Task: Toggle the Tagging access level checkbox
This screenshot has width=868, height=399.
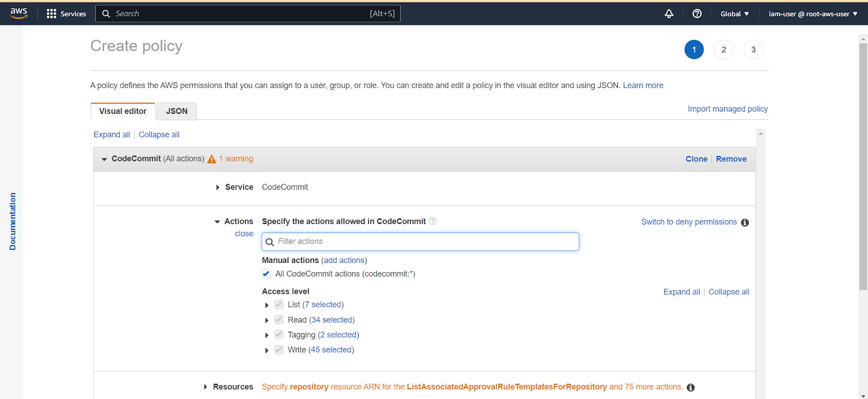Action: click(x=279, y=334)
